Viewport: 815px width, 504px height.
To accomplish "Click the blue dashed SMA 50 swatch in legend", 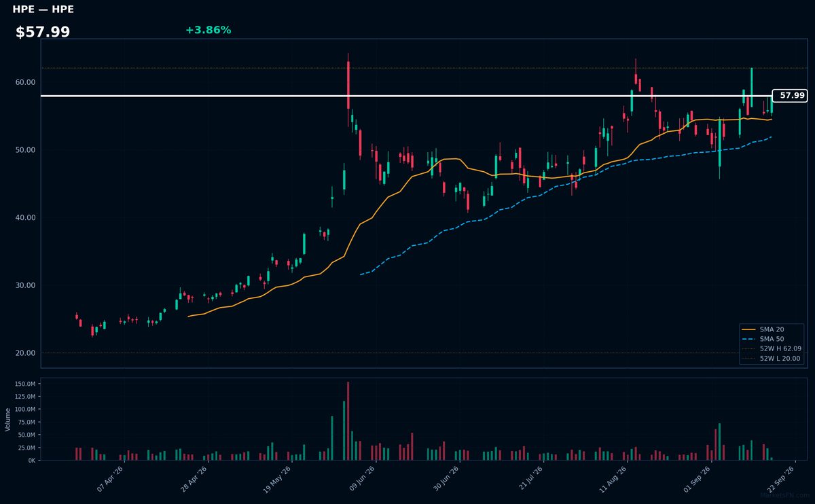I will pyautogui.click(x=749, y=339).
